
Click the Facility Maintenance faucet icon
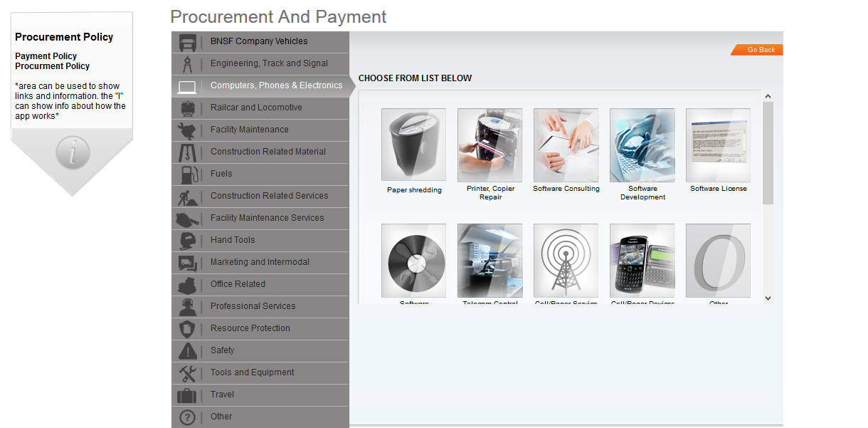187,130
